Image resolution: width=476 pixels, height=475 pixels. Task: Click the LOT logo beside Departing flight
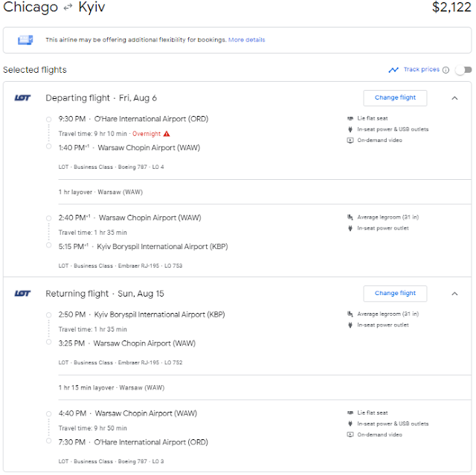click(22, 97)
